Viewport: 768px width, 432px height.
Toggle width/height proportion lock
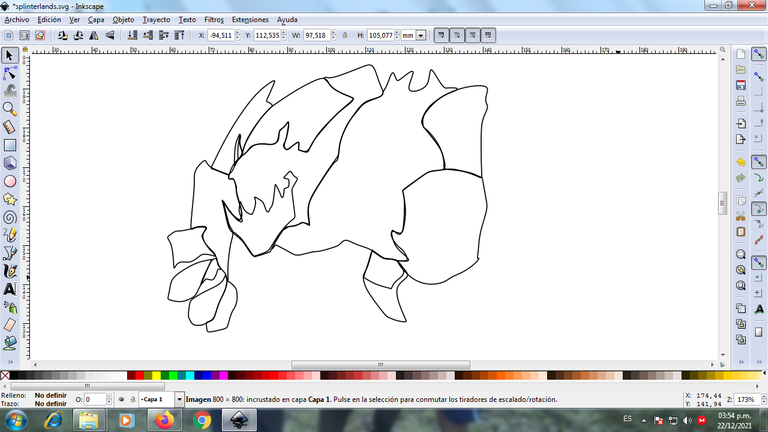coord(345,35)
